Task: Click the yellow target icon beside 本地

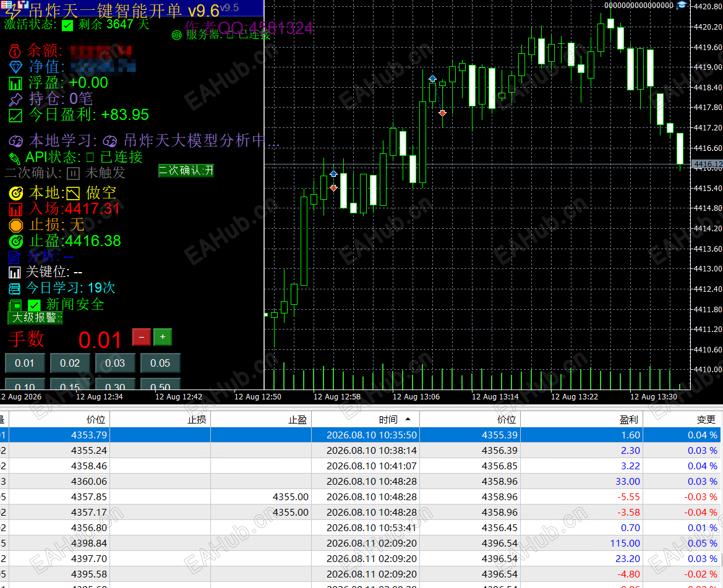Action: coord(15,193)
